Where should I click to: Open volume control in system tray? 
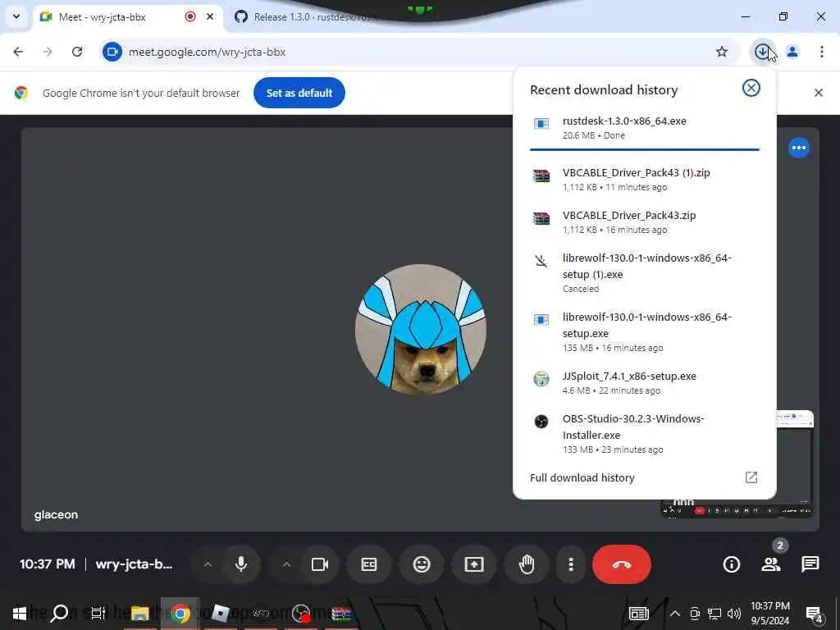click(x=734, y=614)
